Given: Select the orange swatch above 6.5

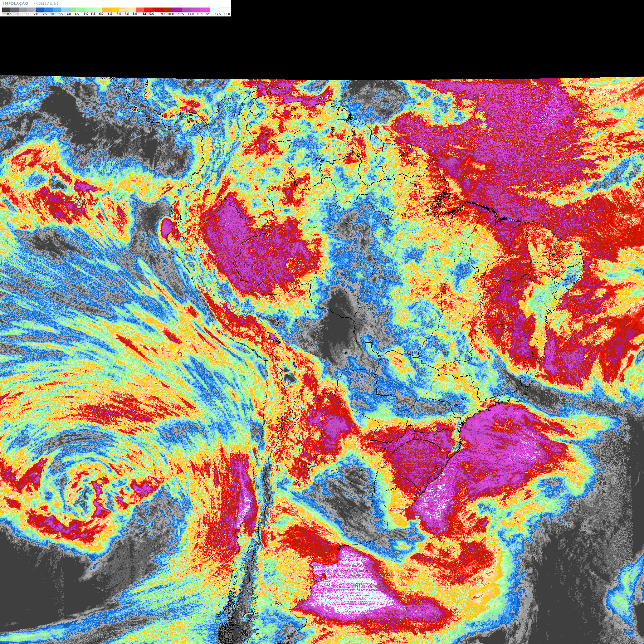Looking at the screenshot, I should [x=106, y=10].
